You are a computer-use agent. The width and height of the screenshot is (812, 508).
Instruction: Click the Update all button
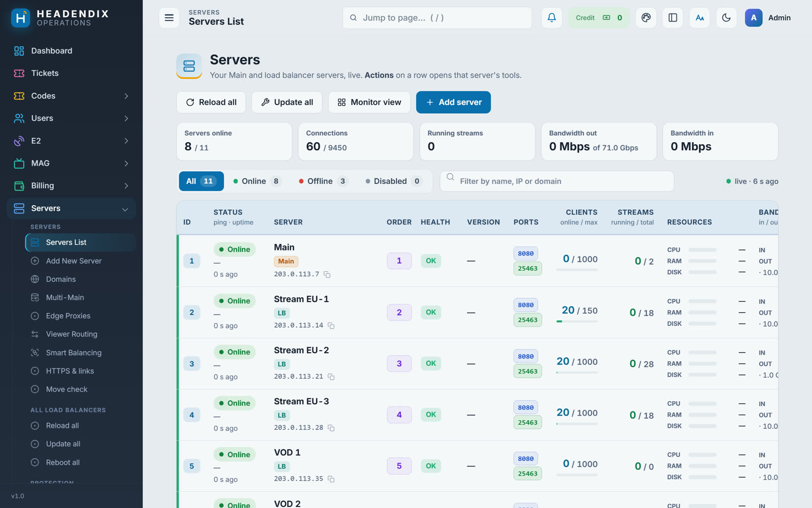[x=287, y=102]
